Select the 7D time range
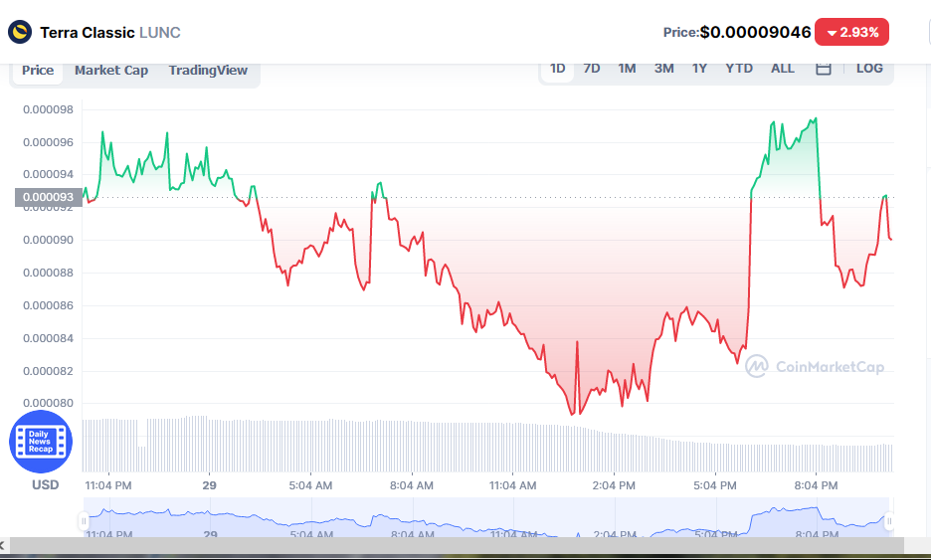931x560 pixels. pos(592,69)
